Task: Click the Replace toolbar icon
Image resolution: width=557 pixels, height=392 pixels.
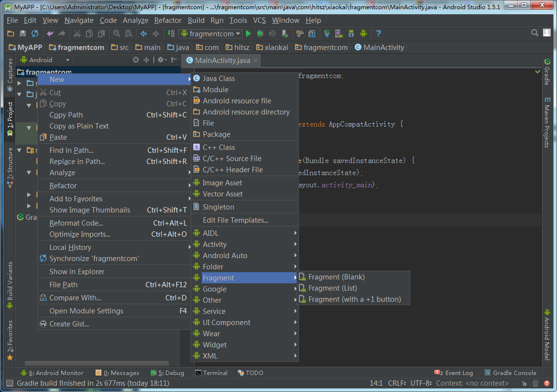Action: 128,34
